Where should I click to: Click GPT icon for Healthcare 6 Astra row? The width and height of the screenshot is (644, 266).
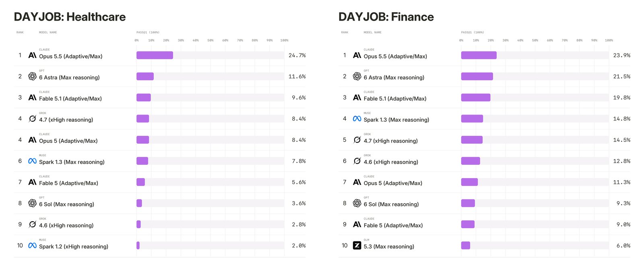(33, 76)
